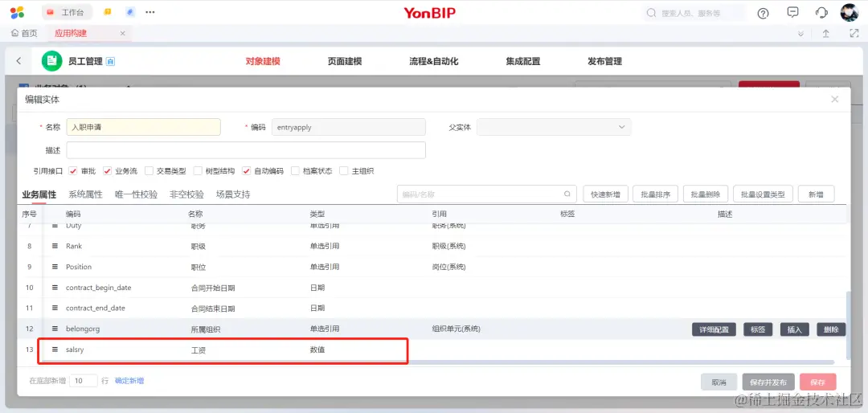The width and height of the screenshot is (868, 413).
Task: Open the customer service headset icon
Action: 821,13
